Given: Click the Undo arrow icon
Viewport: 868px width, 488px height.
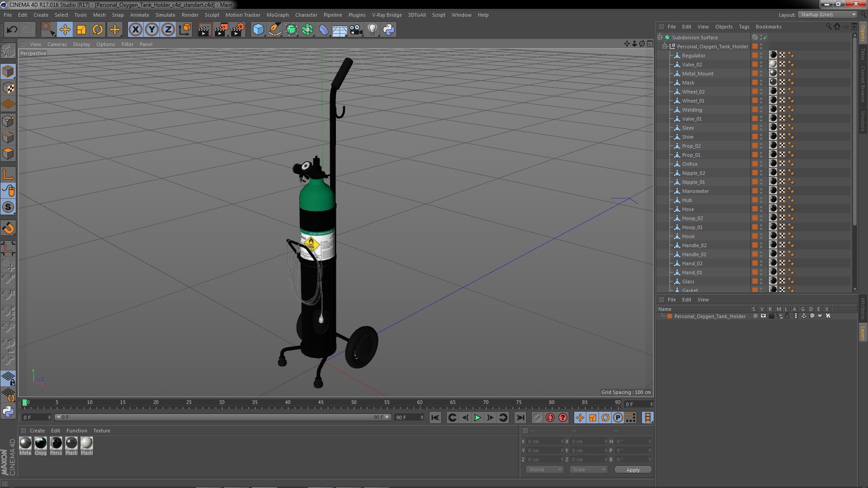Looking at the screenshot, I should [x=12, y=30].
